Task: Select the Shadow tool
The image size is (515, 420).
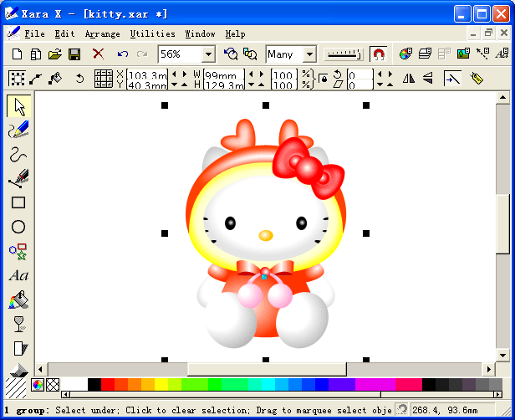Action: click(x=20, y=348)
